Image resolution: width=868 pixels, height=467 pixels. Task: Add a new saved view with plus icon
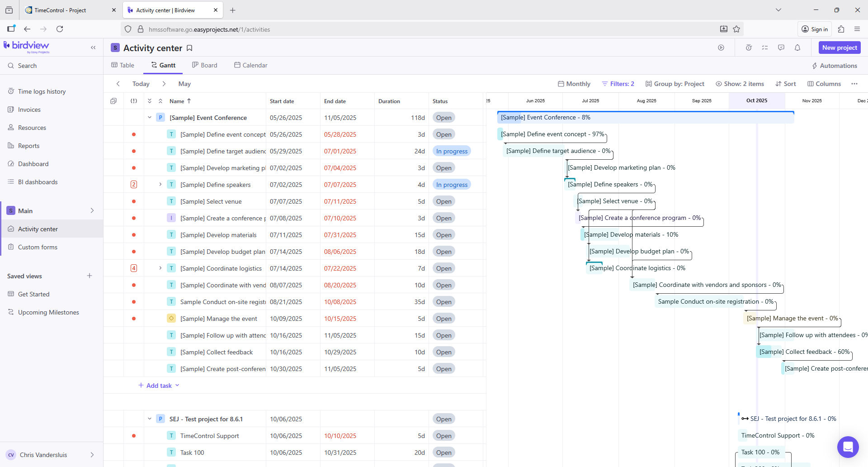coord(90,276)
